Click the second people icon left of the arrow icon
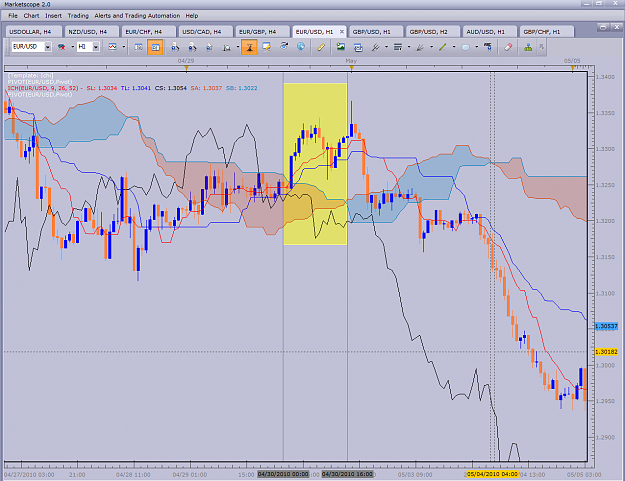Image resolution: width=625 pixels, height=481 pixels. point(192,47)
